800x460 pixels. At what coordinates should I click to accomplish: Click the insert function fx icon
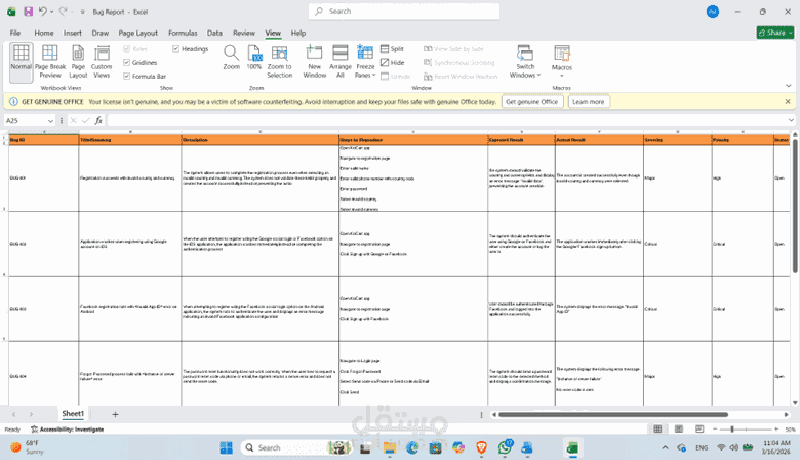tap(98, 120)
